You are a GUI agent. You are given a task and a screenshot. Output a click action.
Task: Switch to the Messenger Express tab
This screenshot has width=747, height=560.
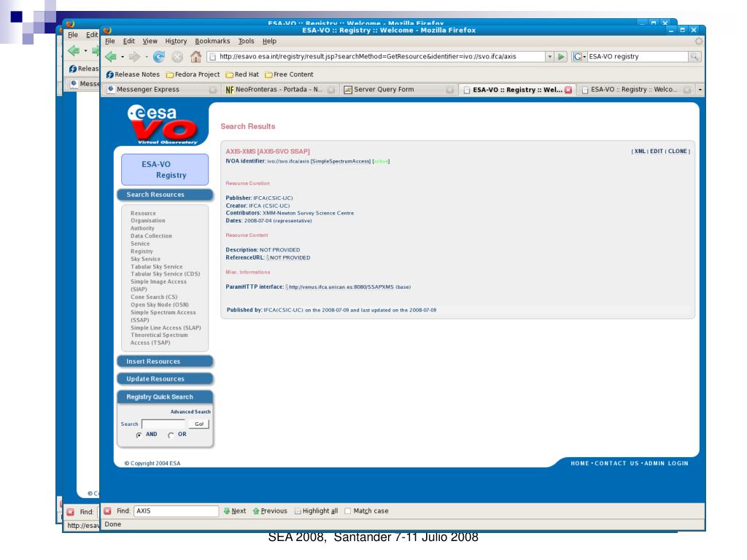(161, 90)
